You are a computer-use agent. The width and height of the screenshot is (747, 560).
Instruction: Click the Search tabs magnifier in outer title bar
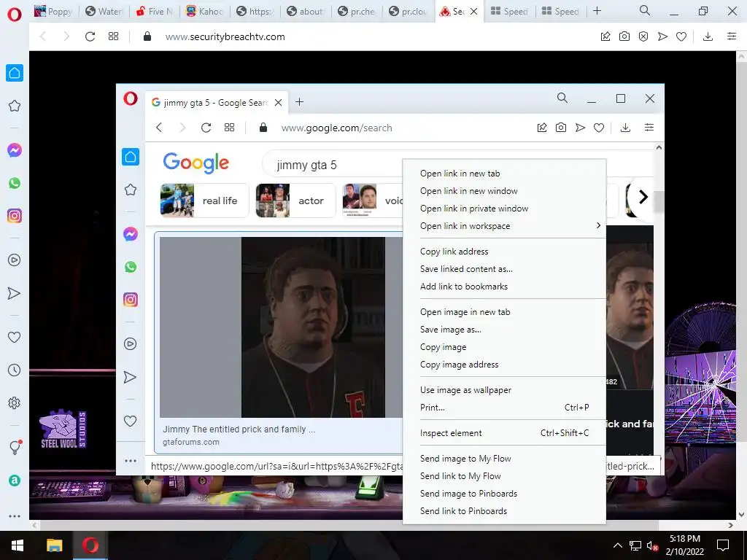click(645, 10)
